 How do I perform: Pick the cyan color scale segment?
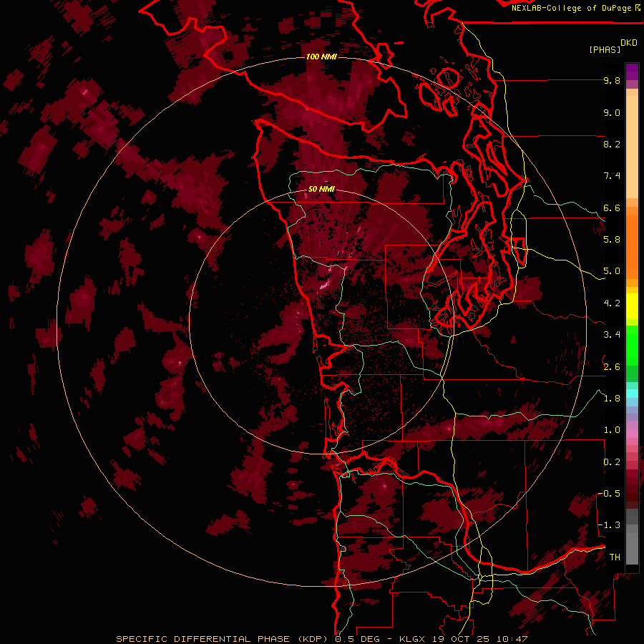tap(632, 393)
